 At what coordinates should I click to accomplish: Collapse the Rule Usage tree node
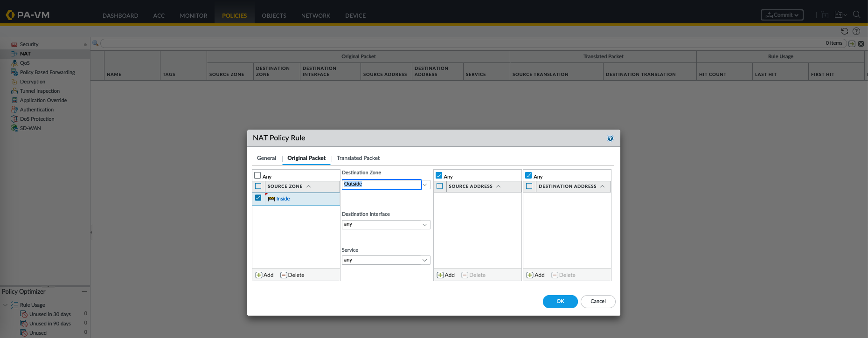coord(5,305)
